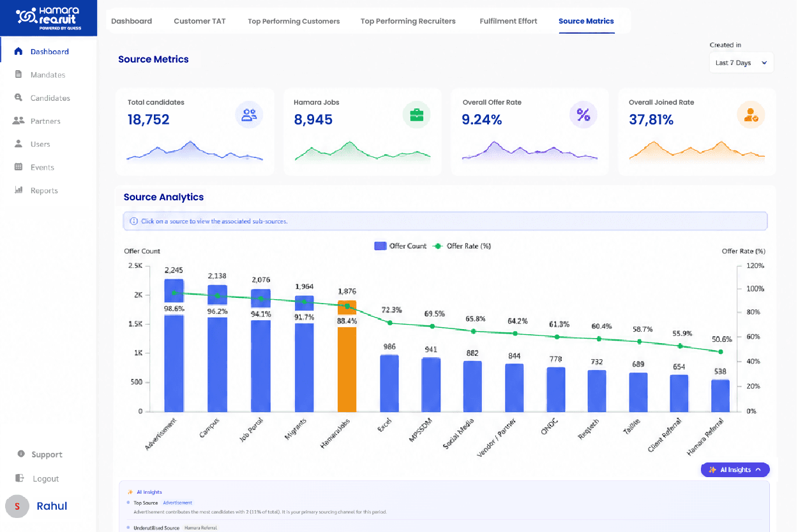
Task: Click the Support link
Action: click(x=47, y=454)
